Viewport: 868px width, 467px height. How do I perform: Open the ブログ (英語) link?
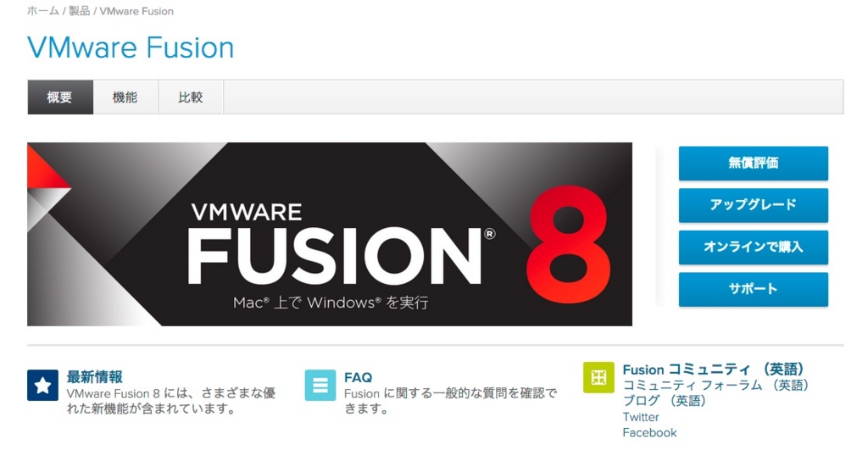665,401
